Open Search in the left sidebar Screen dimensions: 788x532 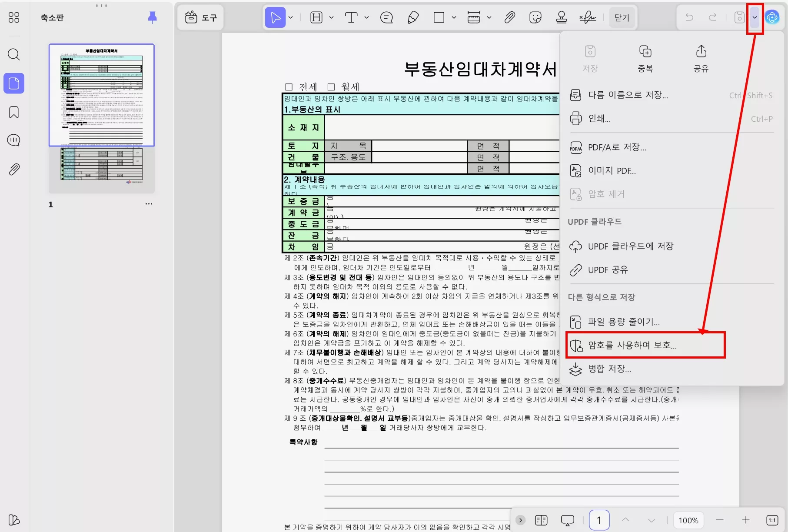pyautogui.click(x=13, y=54)
